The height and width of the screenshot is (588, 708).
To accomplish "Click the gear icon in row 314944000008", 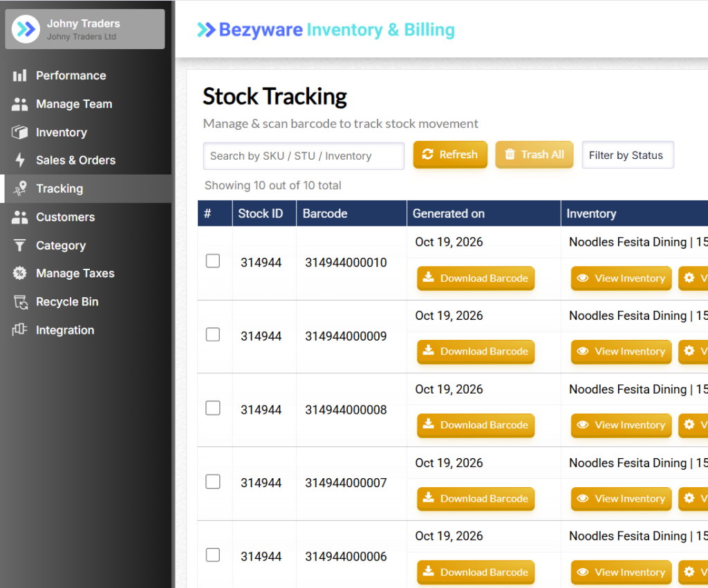I will tap(689, 425).
